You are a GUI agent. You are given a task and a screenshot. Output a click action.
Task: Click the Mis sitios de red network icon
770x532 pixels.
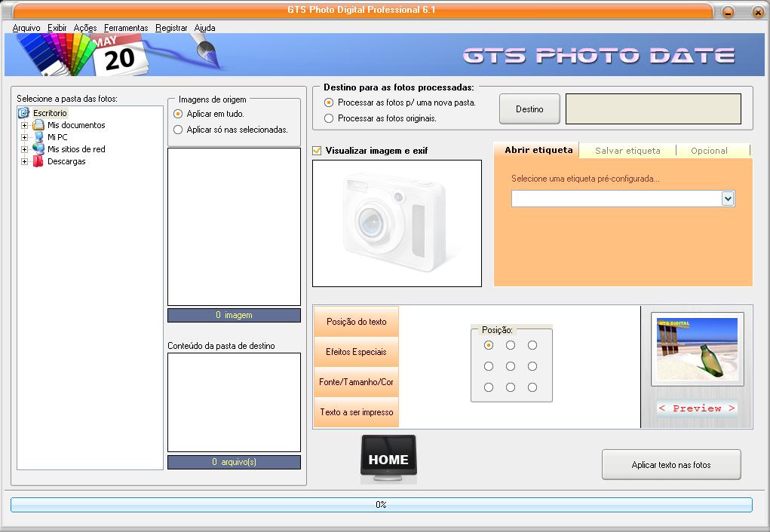[38, 149]
